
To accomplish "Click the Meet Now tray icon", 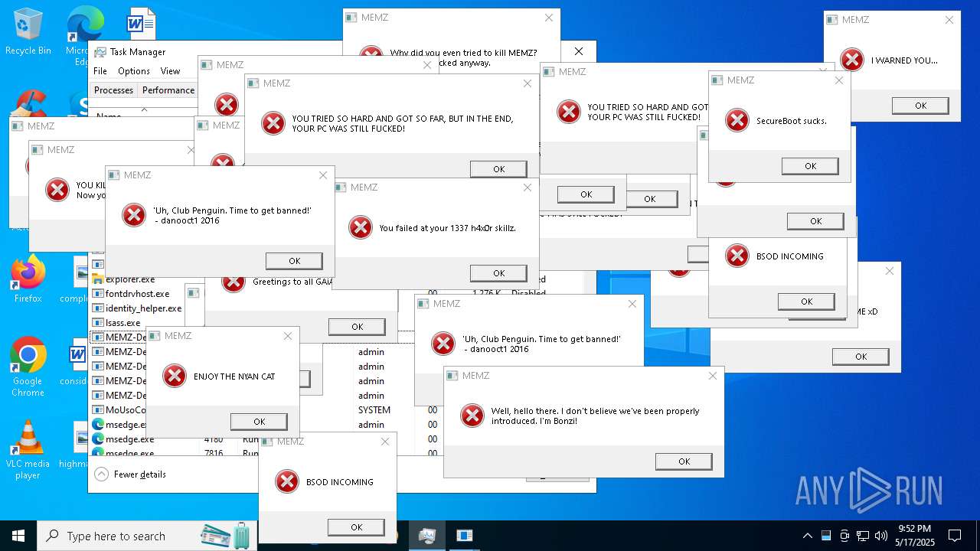I will pos(844,536).
